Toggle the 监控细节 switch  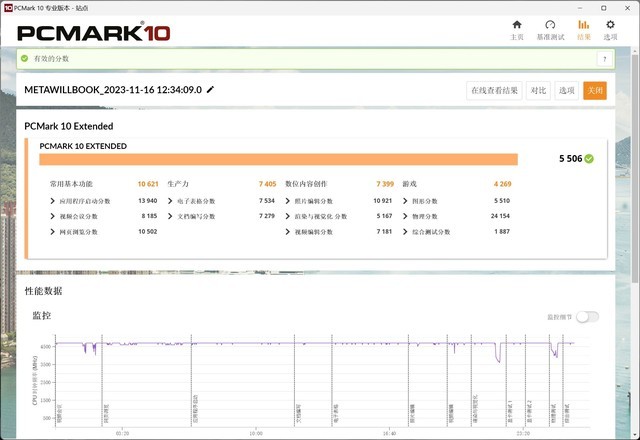pyautogui.click(x=587, y=317)
